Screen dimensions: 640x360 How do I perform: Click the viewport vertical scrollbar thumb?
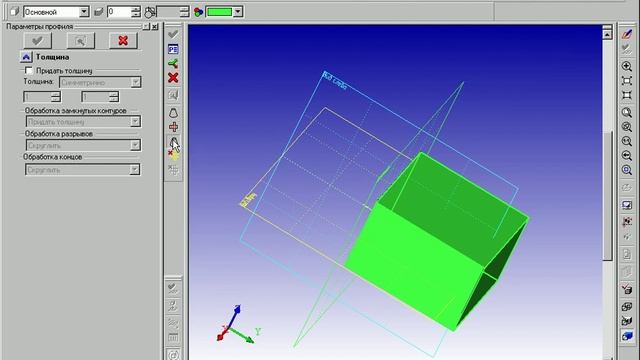point(608,195)
